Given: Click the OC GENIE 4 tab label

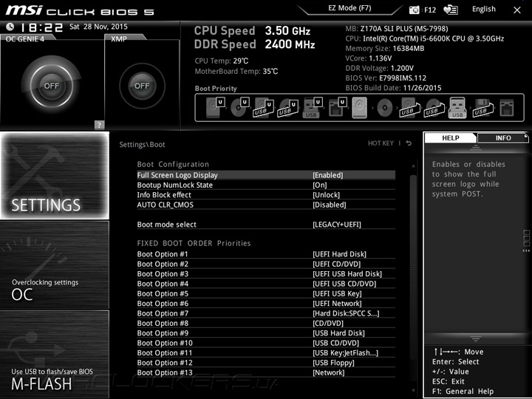Looking at the screenshot, I should pos(25,38).
